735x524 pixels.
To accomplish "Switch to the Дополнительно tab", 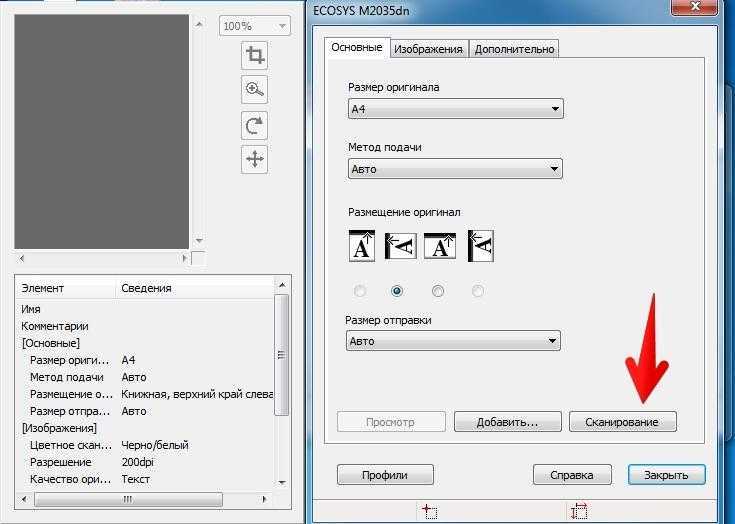I will coord(514,49).
